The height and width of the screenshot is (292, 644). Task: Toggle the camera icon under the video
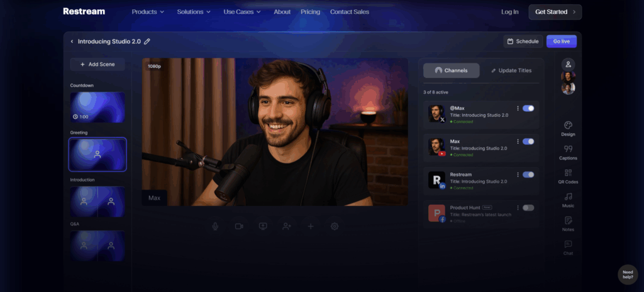[239, 227]
